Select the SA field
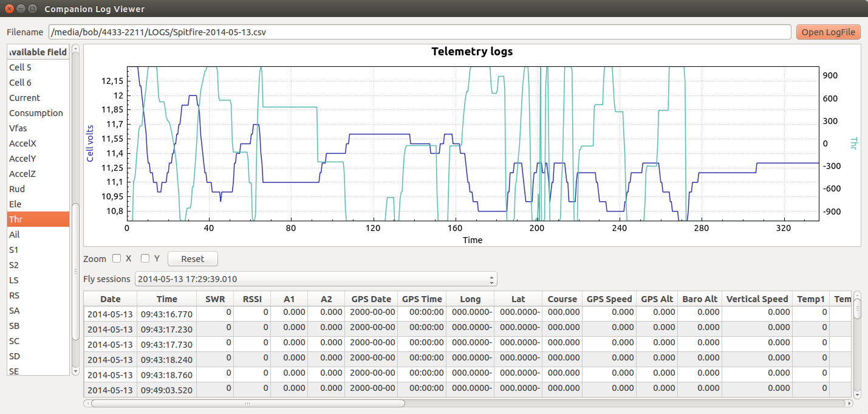868x414 pixels. click(x=38, y=310)
